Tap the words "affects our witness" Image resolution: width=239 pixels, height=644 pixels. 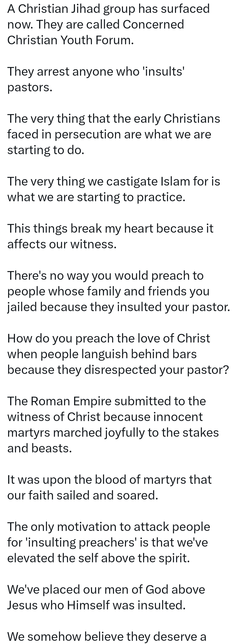(62, 244)
